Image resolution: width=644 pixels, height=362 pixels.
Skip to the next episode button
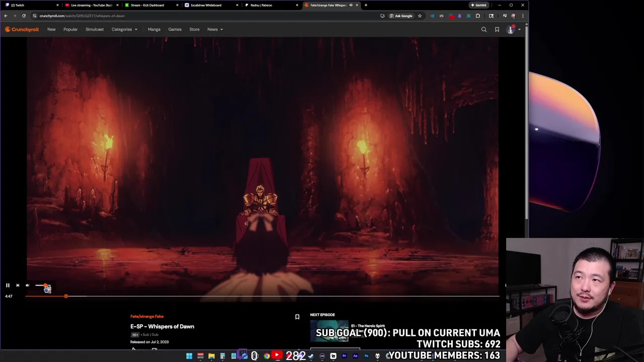(18, 285)
